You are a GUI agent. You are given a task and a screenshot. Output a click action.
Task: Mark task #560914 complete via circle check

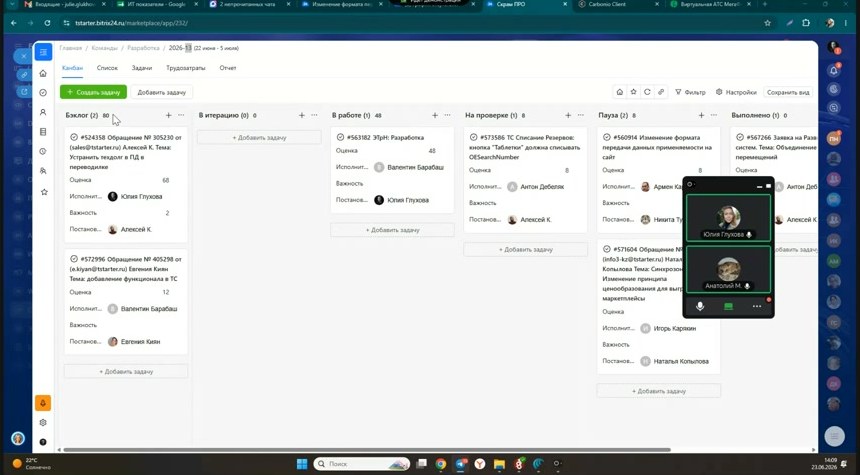pos(607,137)
